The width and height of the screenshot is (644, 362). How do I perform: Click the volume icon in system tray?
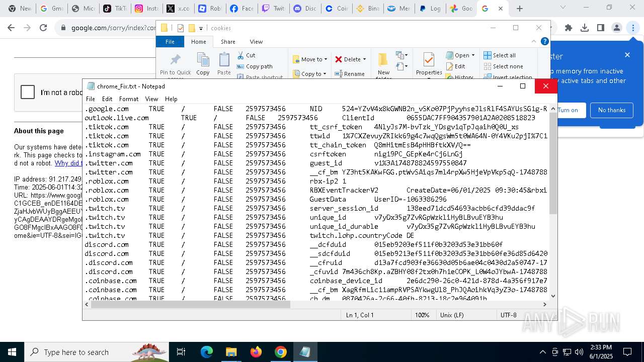pos(579,352)
